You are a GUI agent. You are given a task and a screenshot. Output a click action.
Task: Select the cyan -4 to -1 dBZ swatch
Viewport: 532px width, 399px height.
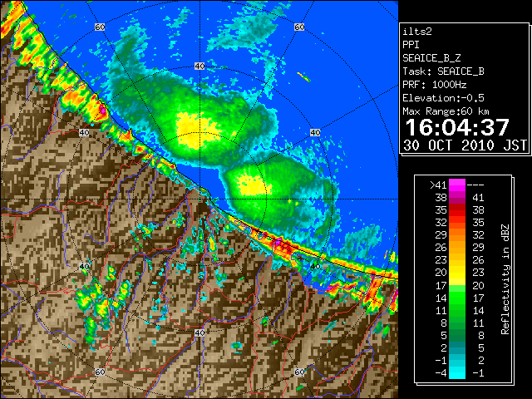click(457, 373)
